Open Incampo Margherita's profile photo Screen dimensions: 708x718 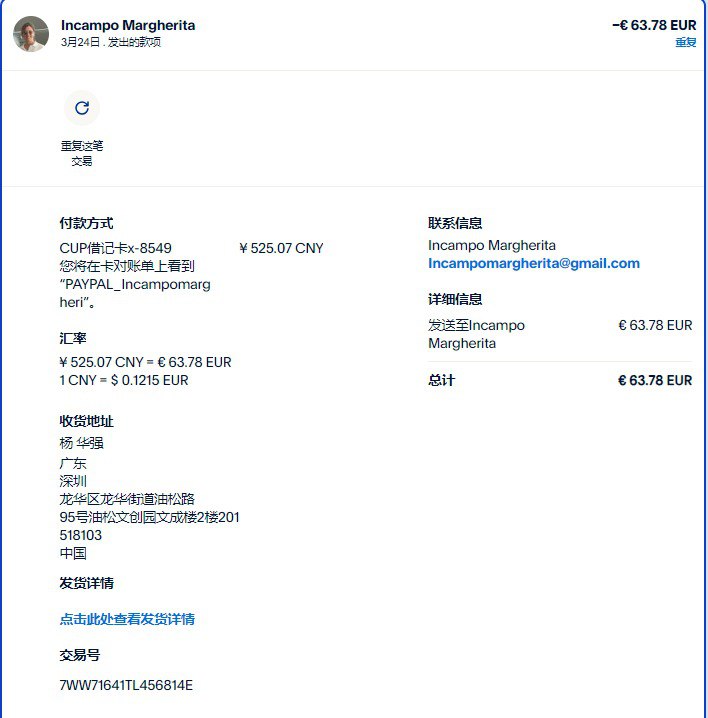coord(31,34)
